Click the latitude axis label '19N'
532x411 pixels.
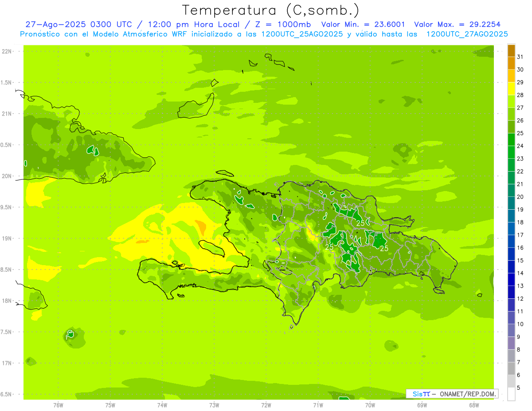(x=8, y=239)
